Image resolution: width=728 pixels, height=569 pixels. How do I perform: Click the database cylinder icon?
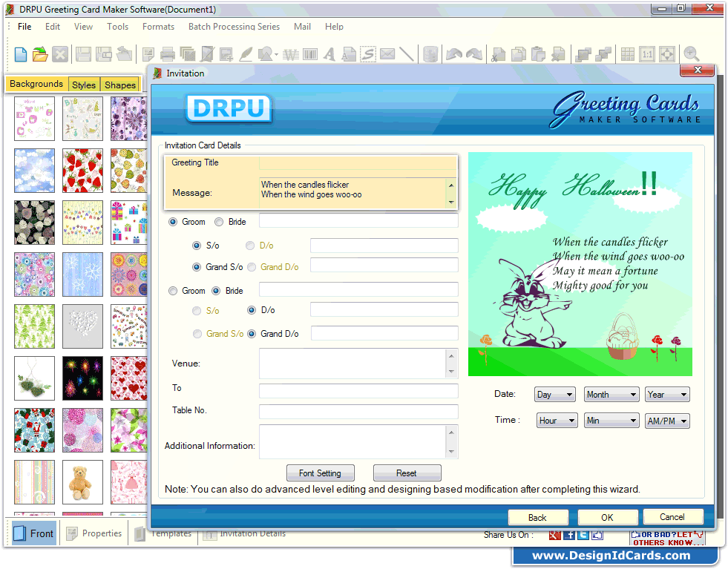click(x=431, y=54)
